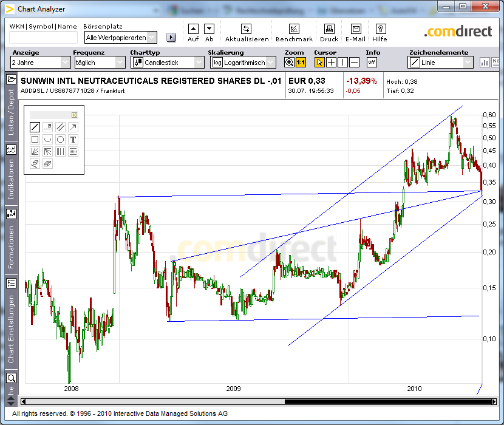Enable the horizontal line cursor
The width and height of the screenshot is (504, 425).
pos(354,63)
